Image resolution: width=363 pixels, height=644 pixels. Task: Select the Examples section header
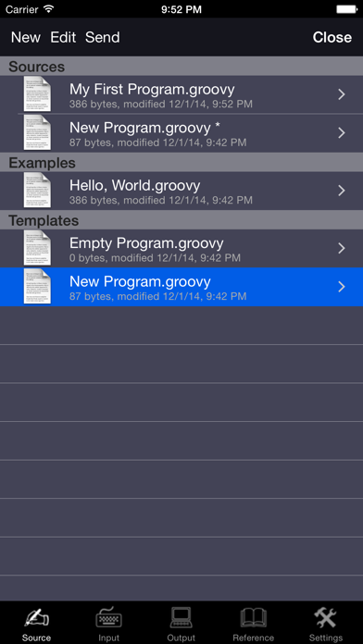pyautogui.click(x=181, y=163)
